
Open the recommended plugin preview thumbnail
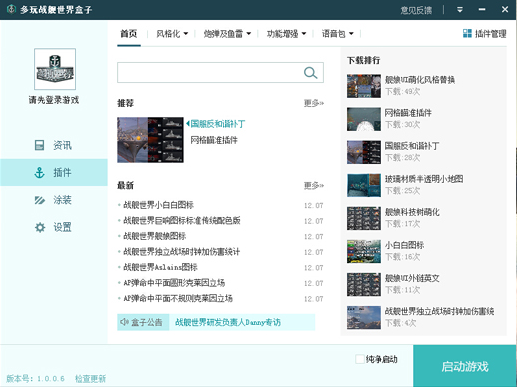coord(150,140)
